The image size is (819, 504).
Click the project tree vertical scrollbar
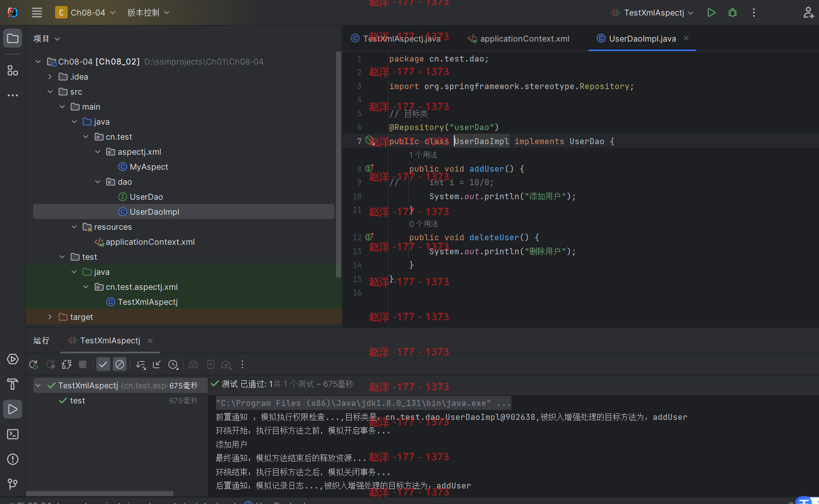coord(339,164)
